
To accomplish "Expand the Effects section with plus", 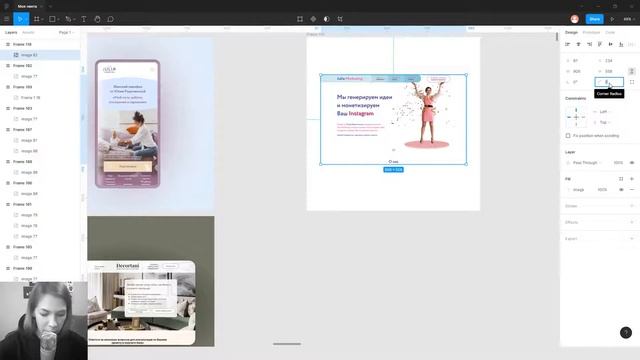I will pyautogui.click(x=632, y=222).
